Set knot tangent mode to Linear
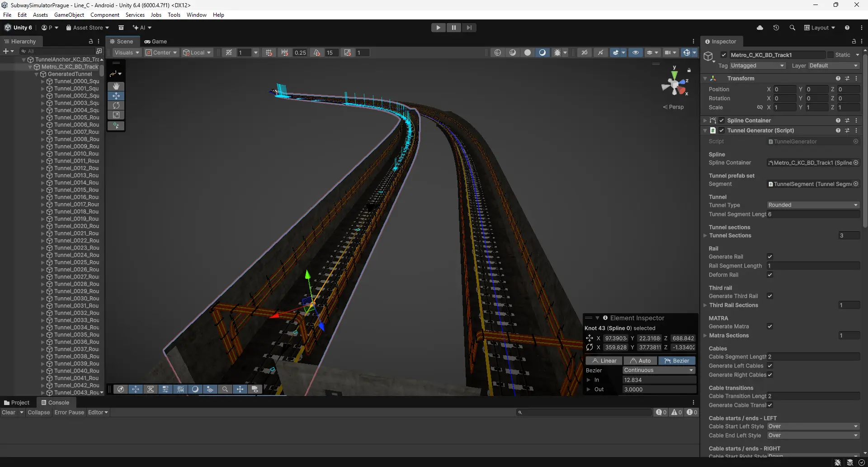 point(604,361)
